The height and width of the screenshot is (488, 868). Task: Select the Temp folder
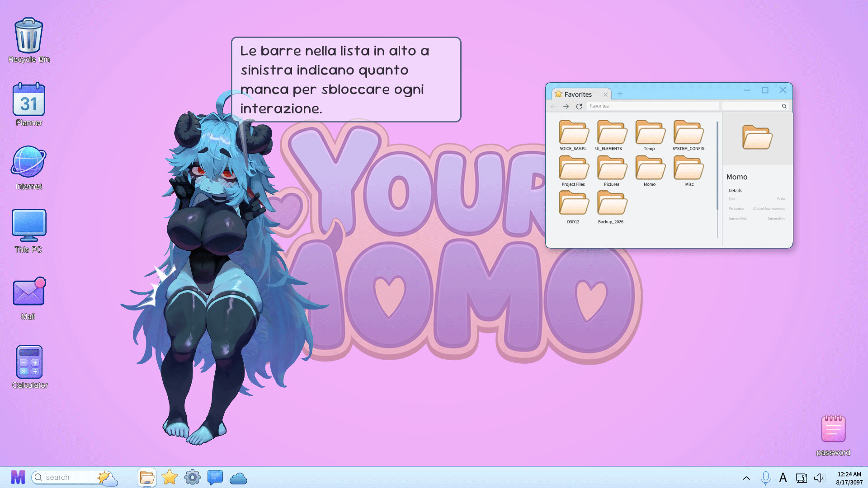(x=650, y=136)
